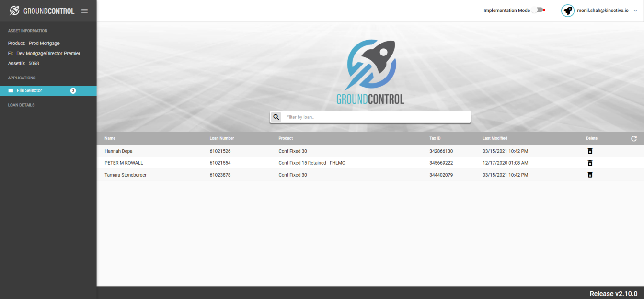Click product Conf Fixed 15 Retained - FHLMC

click(x=312, y=163)
